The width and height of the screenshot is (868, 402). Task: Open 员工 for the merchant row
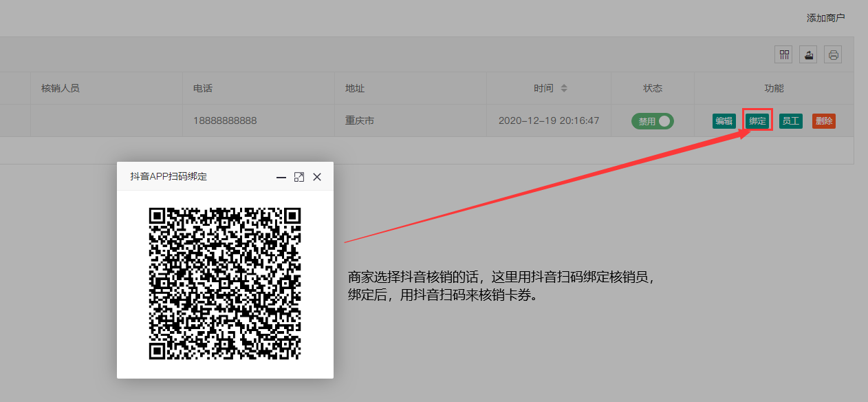pyautogui.click(x=791, y=121)
